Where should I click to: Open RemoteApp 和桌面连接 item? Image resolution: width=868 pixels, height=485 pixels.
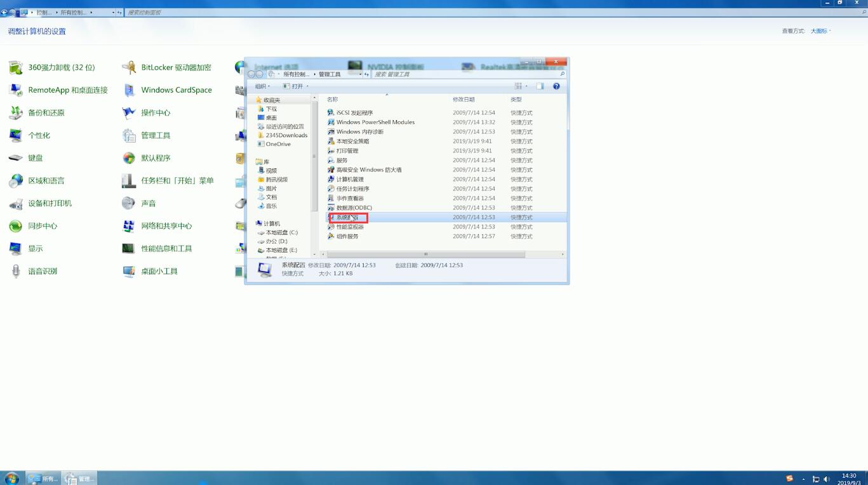click(x=58, y=90)
